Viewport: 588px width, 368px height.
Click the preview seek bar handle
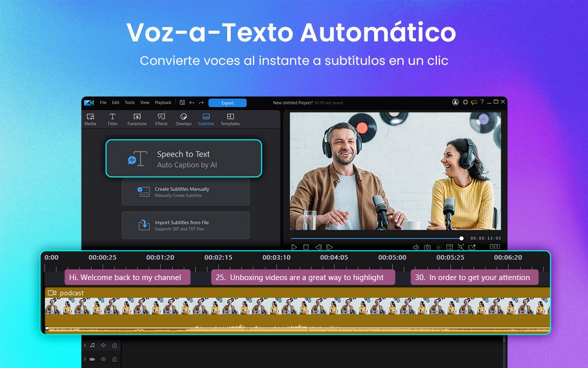point(461,239)
